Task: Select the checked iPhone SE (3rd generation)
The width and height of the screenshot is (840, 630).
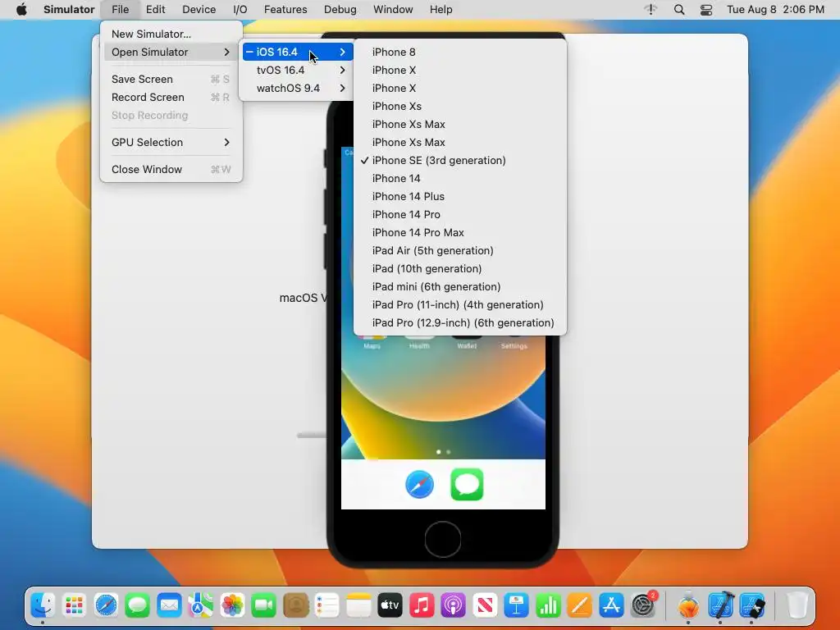Action: [x=459, y=160]
